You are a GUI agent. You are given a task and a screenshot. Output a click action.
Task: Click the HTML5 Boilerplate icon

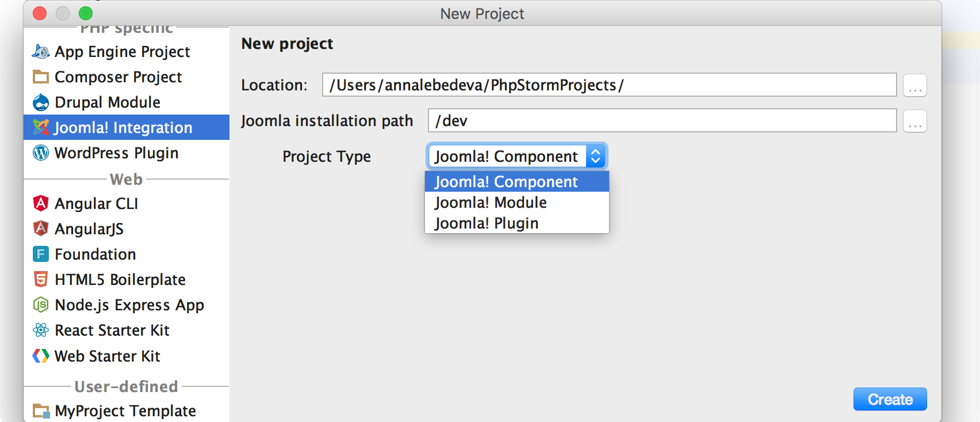41,280
